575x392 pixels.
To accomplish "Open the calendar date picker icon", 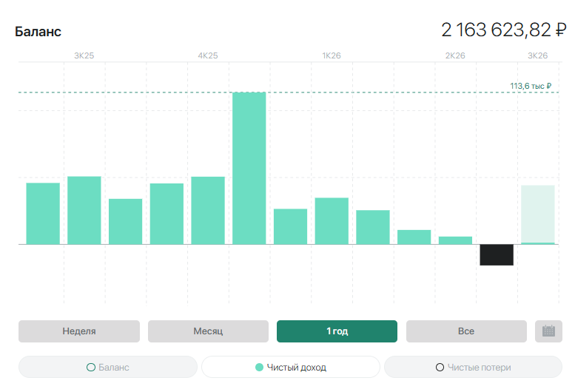I will (548, 331).
